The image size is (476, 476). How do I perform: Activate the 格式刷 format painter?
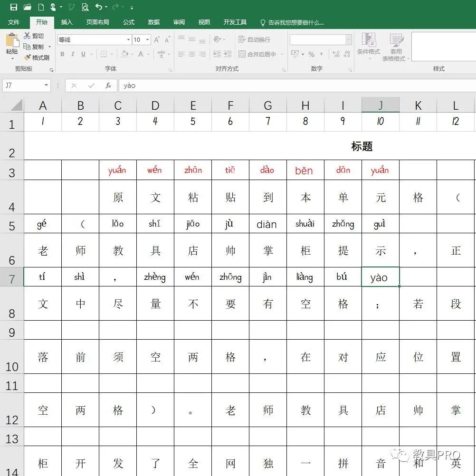37,57
